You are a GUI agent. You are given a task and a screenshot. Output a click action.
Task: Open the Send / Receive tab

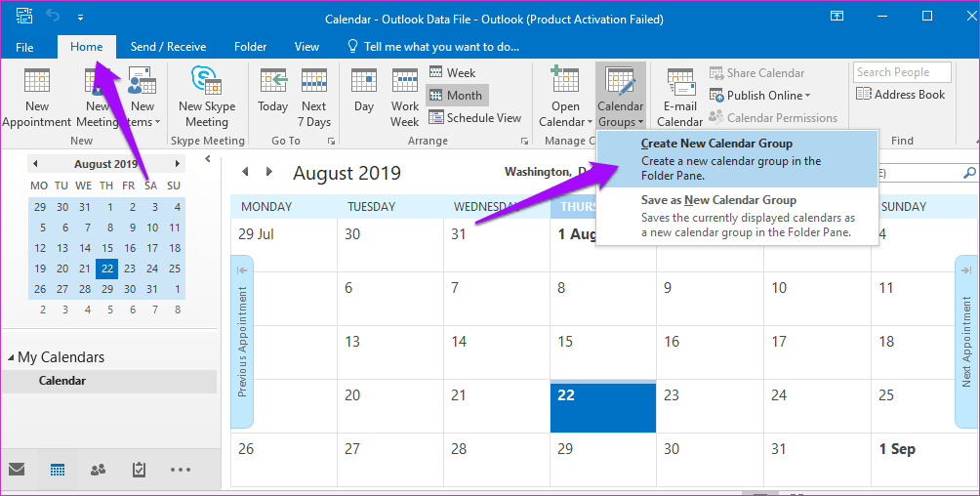[x=168, y=46]
